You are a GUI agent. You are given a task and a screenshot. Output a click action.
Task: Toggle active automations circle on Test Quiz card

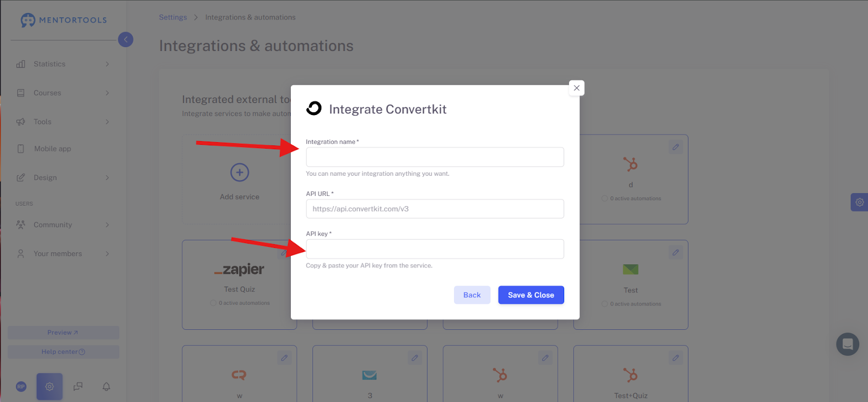[213, 303]
